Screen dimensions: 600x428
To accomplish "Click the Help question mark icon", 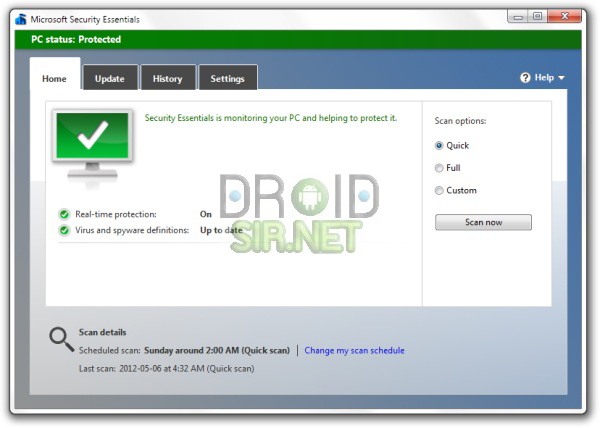I will 525,78.
